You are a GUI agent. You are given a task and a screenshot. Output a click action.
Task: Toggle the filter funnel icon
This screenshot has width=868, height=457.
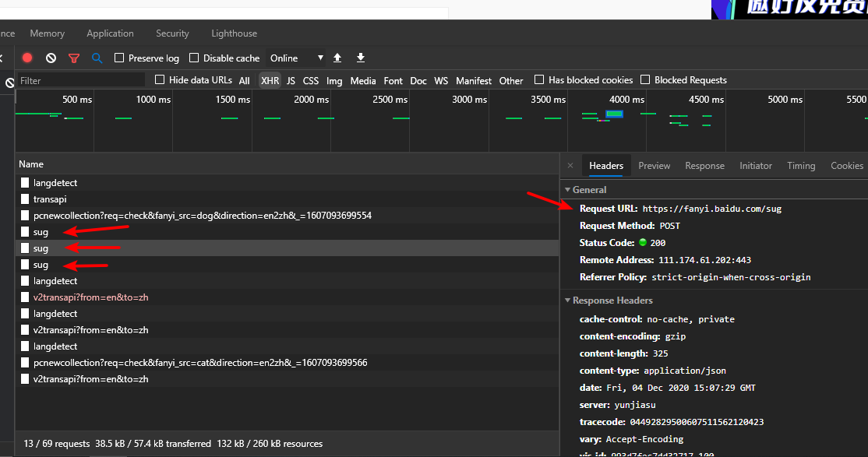(73, 58)
